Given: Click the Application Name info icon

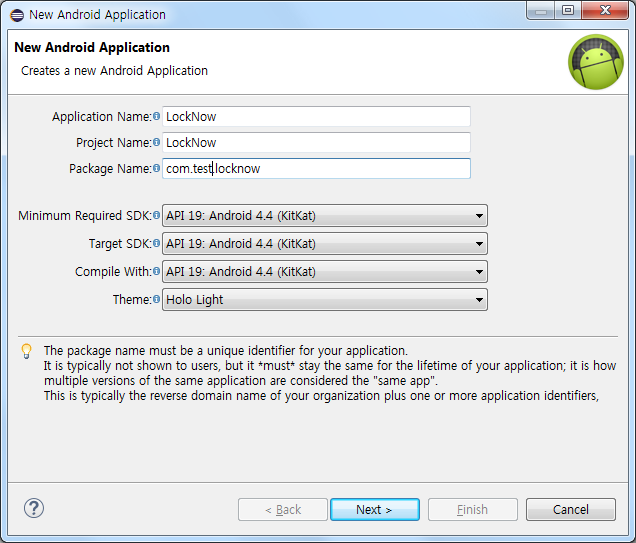Looking at the screenshot, I should (x=156, y=117).
